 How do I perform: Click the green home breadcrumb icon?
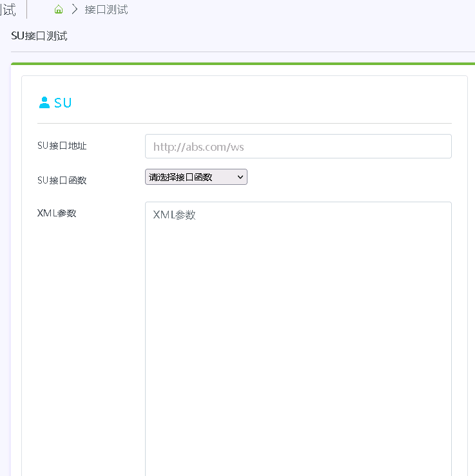coord(59,10)
